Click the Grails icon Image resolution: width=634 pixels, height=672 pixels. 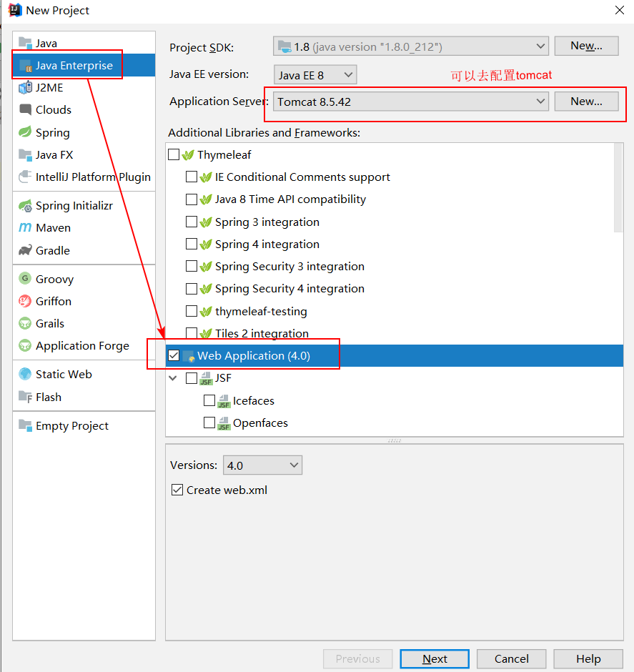(25, 323)
